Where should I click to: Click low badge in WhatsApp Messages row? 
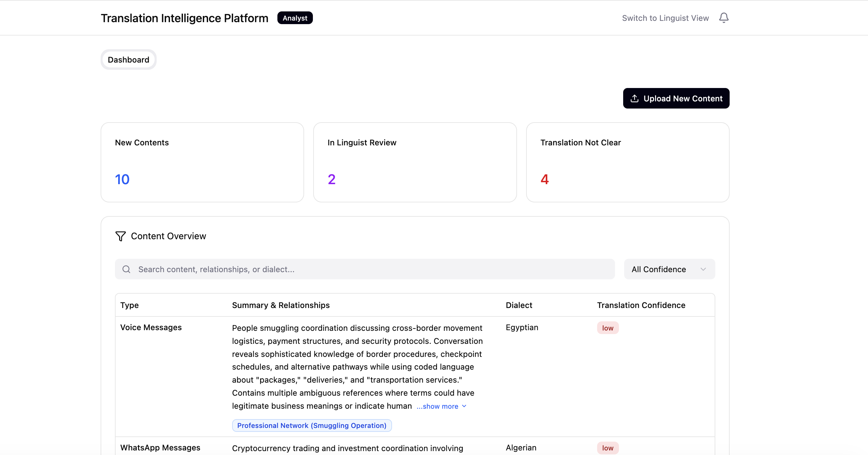coord(608,448)
